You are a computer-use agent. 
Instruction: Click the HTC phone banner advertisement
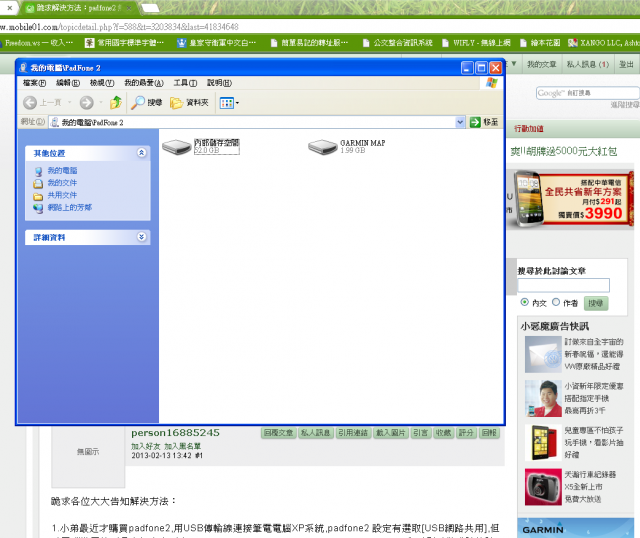pos(570,199)
